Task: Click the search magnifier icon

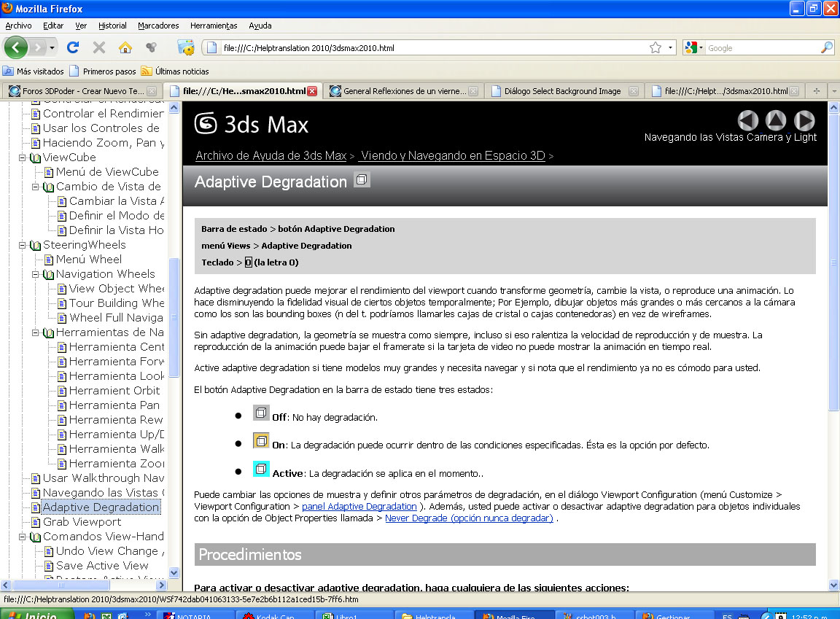Action: [827, 47]
